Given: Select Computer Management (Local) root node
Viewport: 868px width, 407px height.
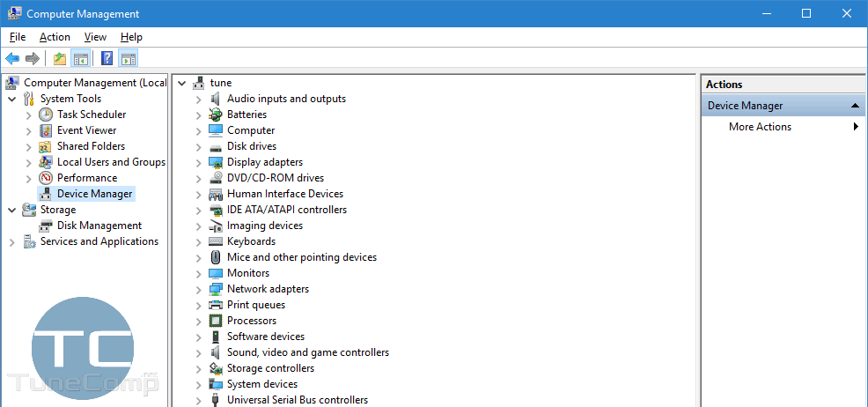Looking at the screenshot, I should tap(95, 83).
